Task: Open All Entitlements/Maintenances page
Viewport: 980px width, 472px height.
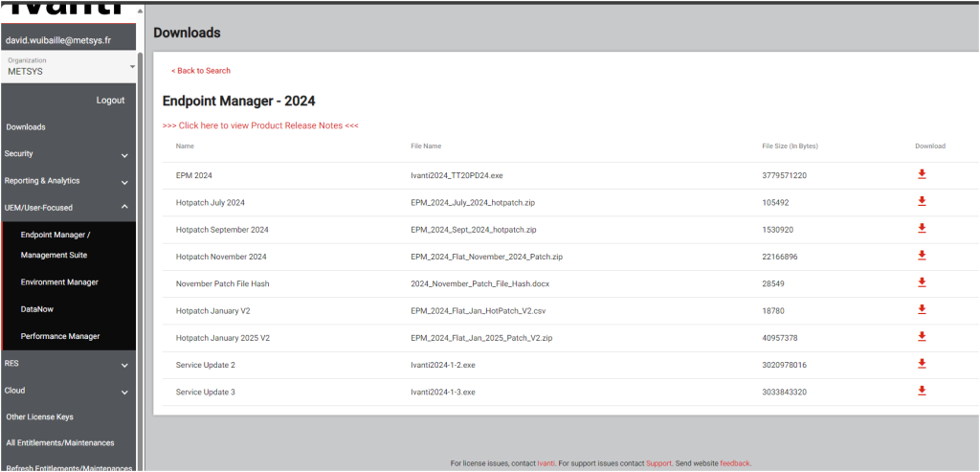Action: pos(60,442)
